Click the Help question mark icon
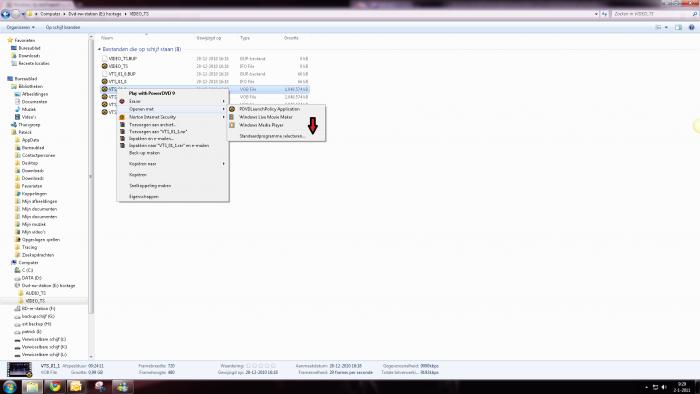Screen dimensions: 700x394 (691, 27)
